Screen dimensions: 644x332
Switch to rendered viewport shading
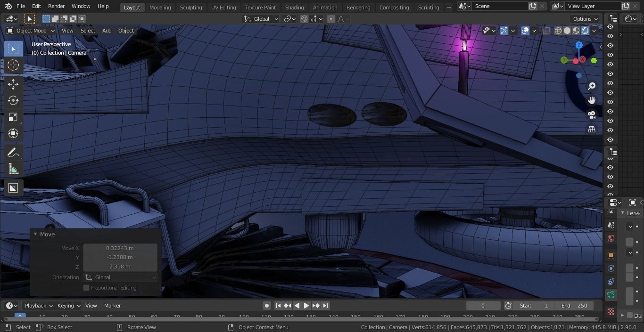585,31
